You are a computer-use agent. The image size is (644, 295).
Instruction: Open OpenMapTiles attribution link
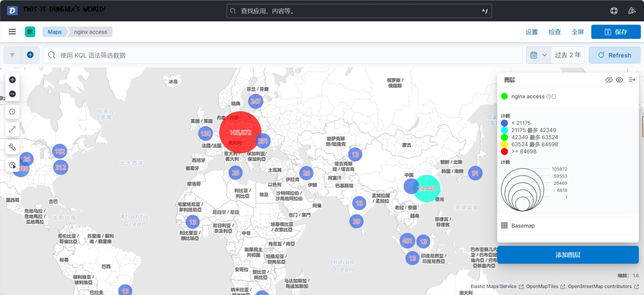pos(545,287)
